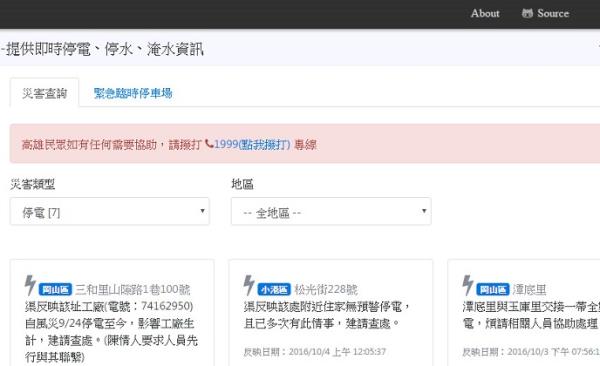Select the 岡山區 badge on 潭底里 card

coord(493,289)
